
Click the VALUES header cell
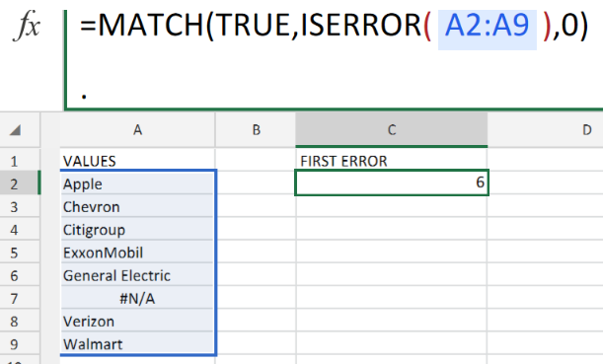pyautogui.click(x=138, y=161)
